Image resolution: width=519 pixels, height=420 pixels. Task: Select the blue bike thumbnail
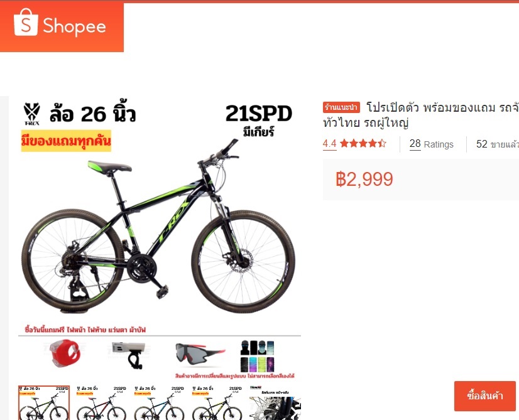pos(159,402)
